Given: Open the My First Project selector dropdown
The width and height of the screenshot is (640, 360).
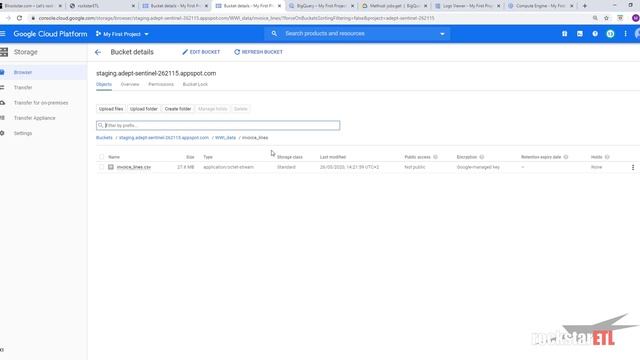Looking at the screenshot, I should (x=122, y=34).
